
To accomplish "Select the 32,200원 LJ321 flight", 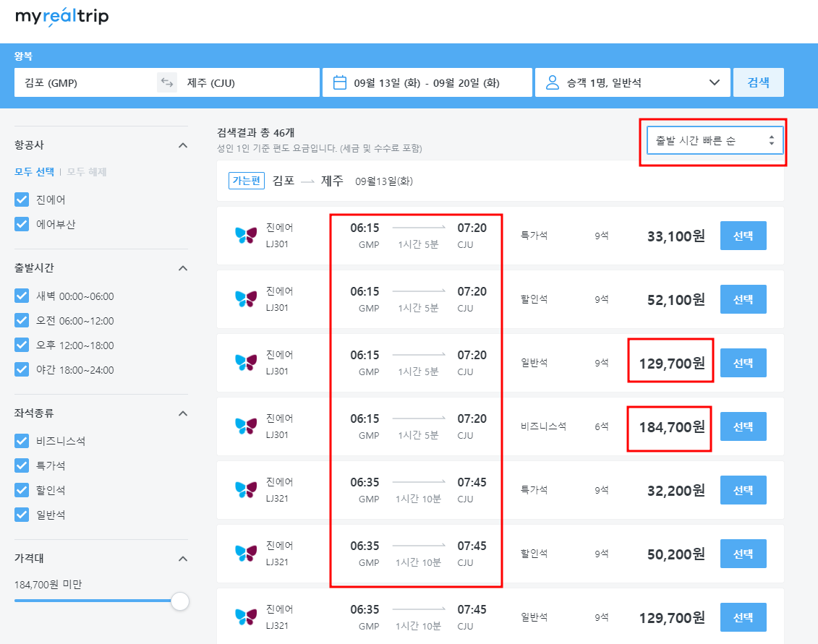I will (x=743, y=490).
